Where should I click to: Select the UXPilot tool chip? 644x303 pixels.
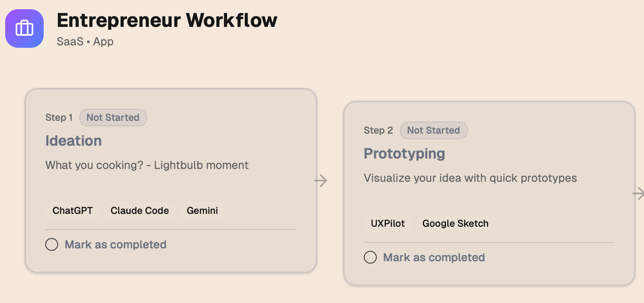click(x=388, y=224)
